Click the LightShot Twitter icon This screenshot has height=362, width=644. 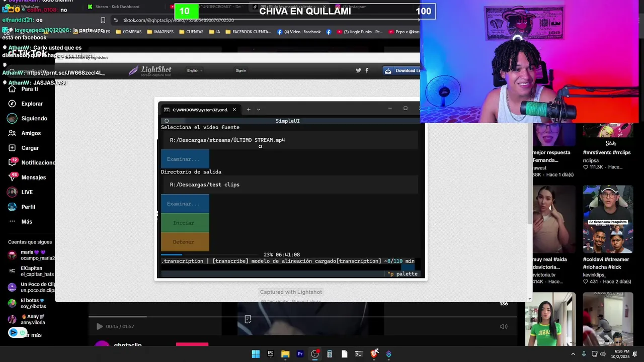pos(358,70)
